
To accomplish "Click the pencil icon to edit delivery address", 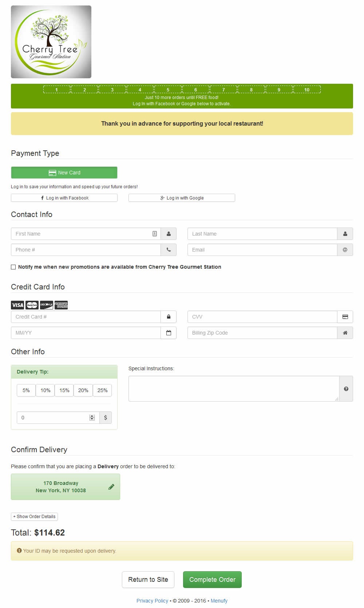I will tap(111, 487).
